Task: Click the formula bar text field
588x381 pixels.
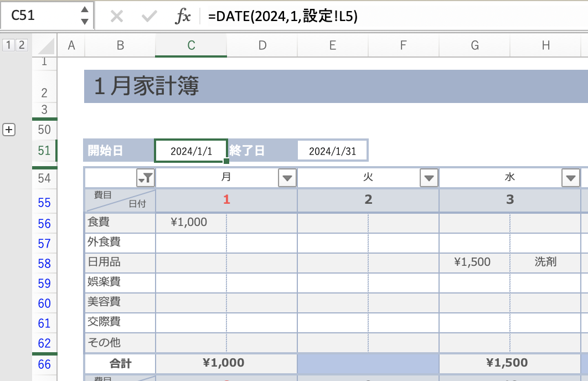Action: click(x=388, y=17)
